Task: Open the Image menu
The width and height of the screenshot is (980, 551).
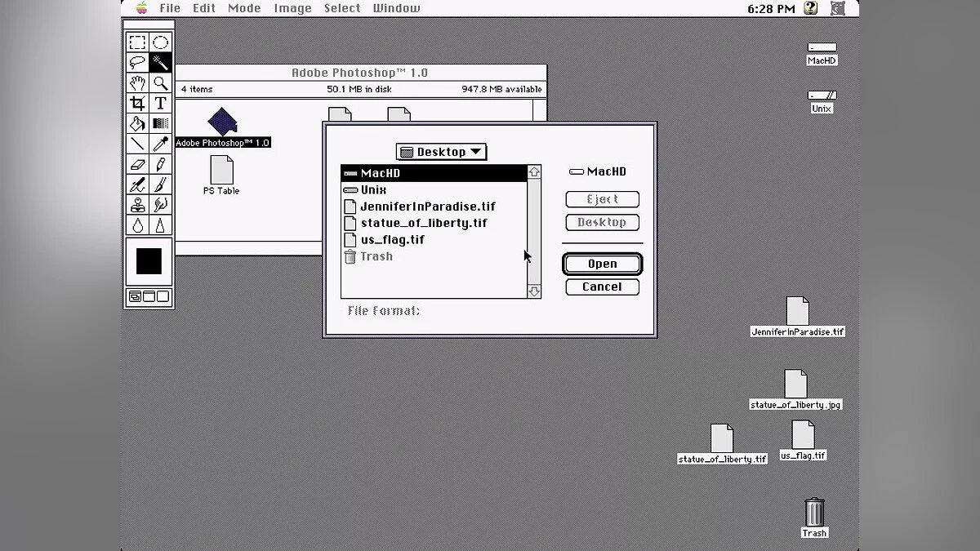Action: (x=292, y=8)
